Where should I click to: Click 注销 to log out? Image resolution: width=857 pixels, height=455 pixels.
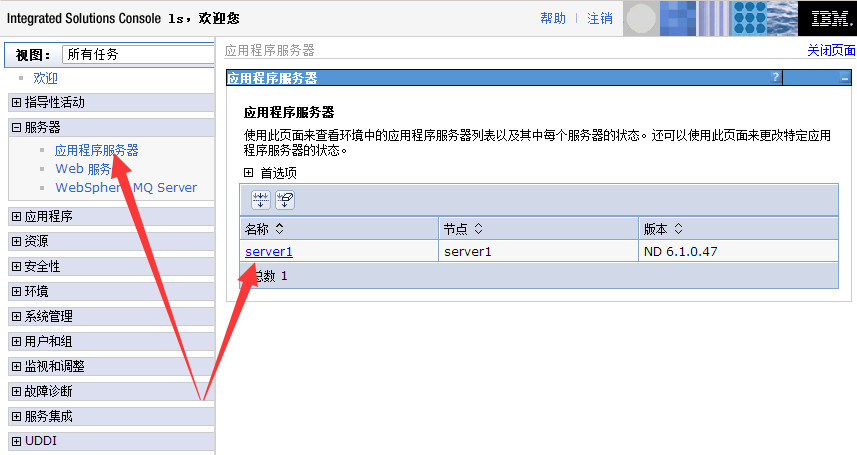[x=600, y=19]
